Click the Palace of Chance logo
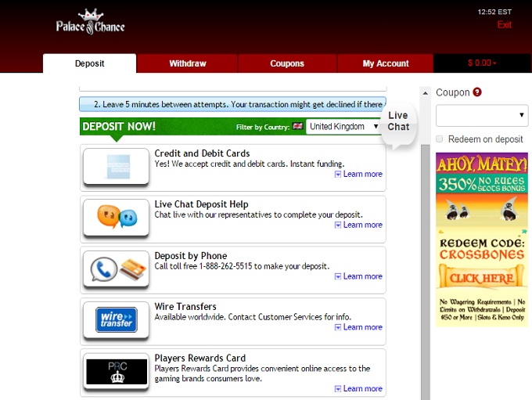 pos(90,22)
